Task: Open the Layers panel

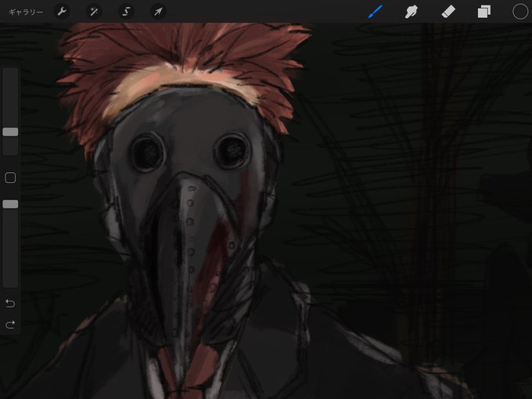Action: click(x=483, y=12)
